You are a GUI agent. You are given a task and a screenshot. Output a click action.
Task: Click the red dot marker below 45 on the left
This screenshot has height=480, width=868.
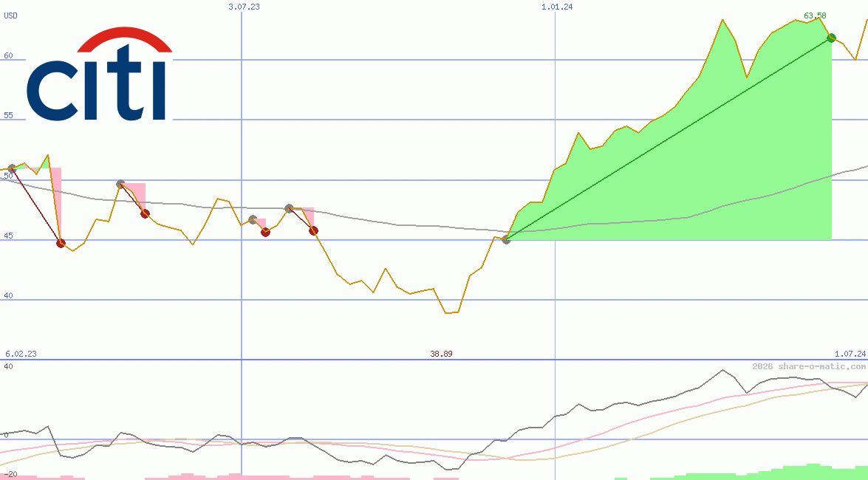[61, 242]
